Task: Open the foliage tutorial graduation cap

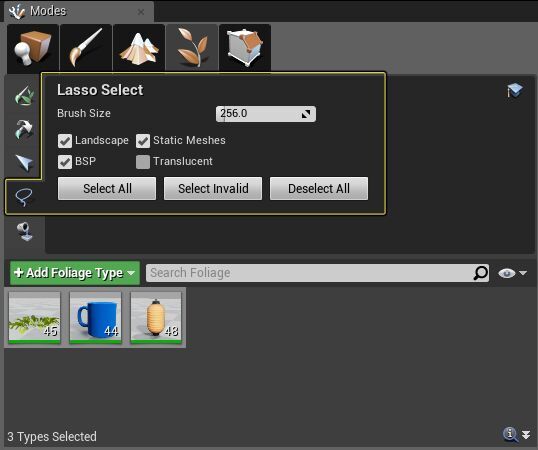Action: [515, 91]
